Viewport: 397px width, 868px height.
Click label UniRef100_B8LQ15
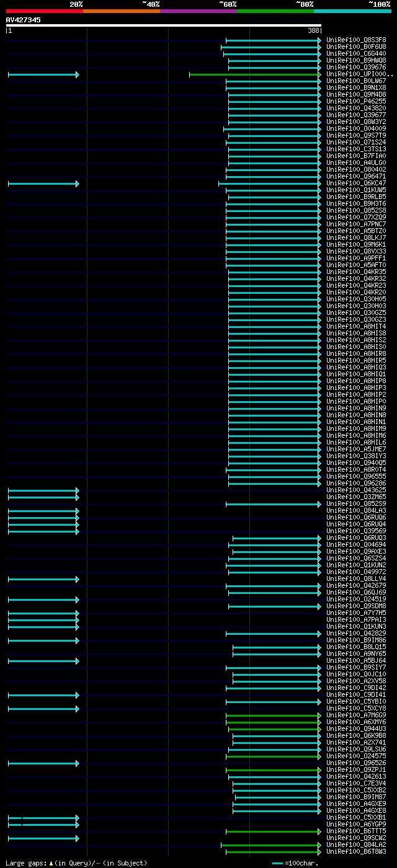point(356,647)
